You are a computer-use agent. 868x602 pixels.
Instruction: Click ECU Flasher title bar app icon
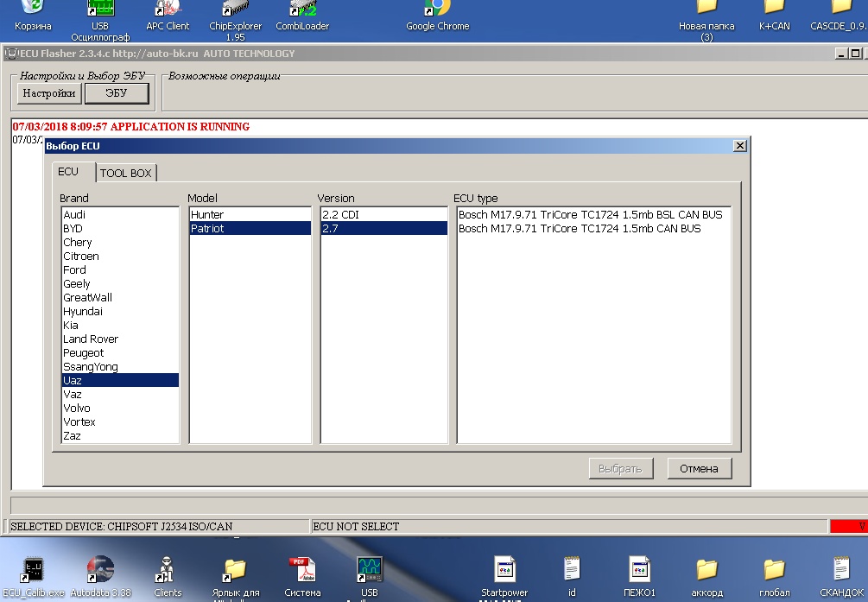(x=11, y=54)
